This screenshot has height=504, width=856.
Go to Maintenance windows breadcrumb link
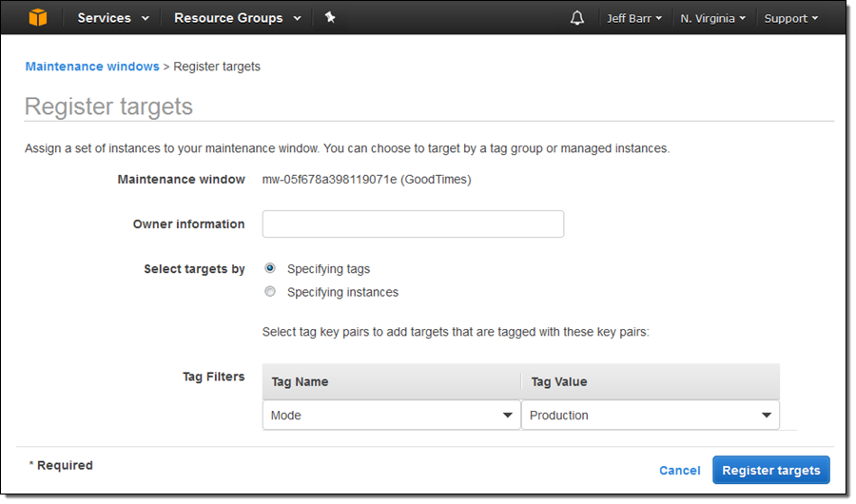(x=92, y=67)
